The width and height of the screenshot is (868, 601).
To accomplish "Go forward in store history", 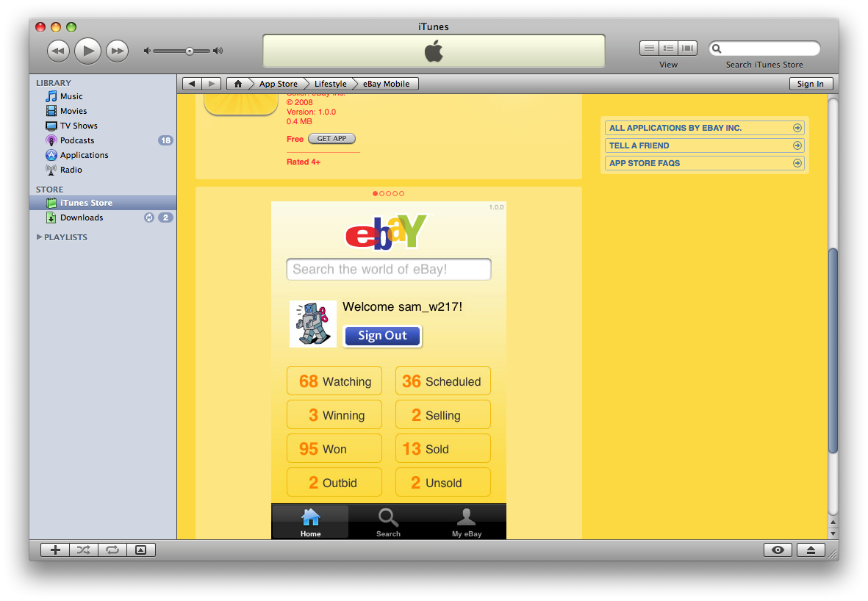I will pos(212,84).
